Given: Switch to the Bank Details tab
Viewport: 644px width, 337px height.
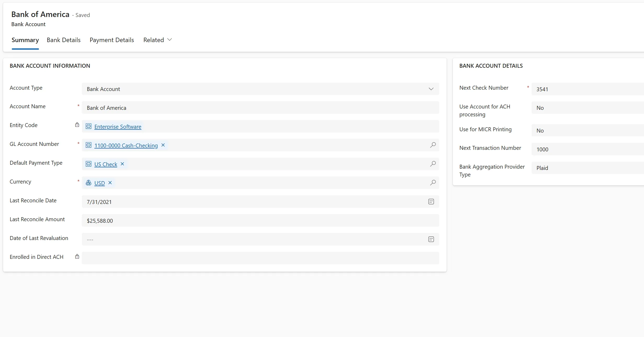Looking at the screenshot, I should click(x=64, y=40).
